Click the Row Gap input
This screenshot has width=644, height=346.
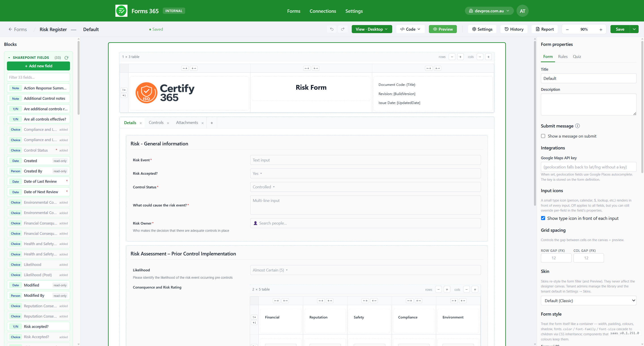point(556,258)
